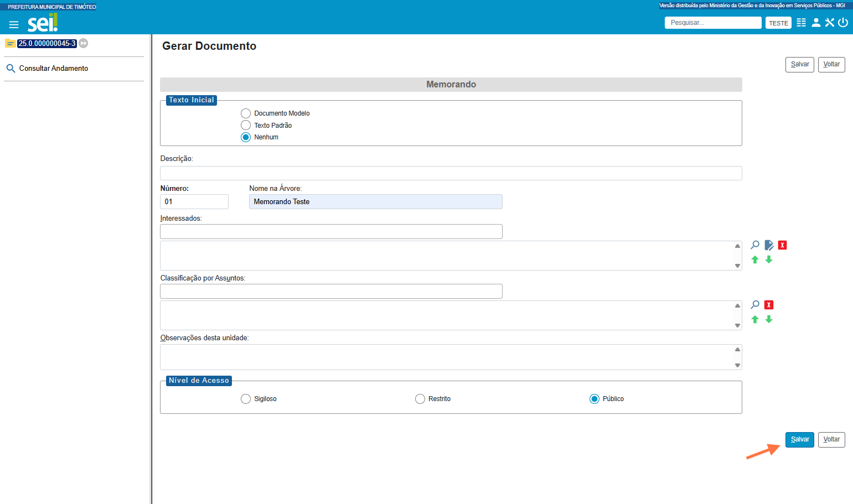Select Nenhum radio option

[246, 137]
